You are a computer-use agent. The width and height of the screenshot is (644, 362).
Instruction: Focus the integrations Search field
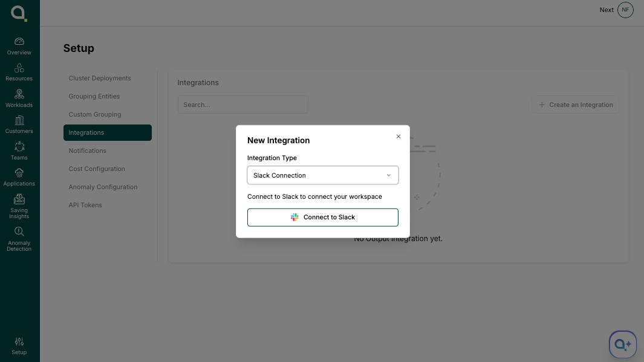click(x=242, y=105)
